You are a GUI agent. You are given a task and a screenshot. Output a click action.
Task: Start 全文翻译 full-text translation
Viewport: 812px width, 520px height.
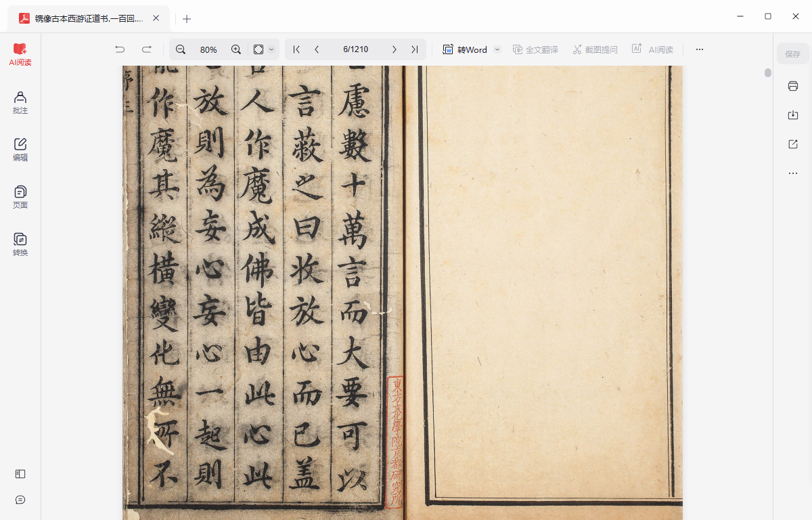(x=535, y=49)
